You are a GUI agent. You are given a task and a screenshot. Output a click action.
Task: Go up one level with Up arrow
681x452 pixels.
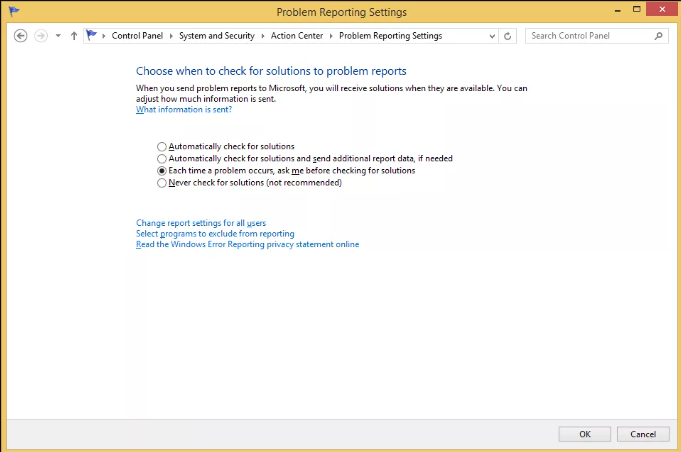[x=74, y=36]
